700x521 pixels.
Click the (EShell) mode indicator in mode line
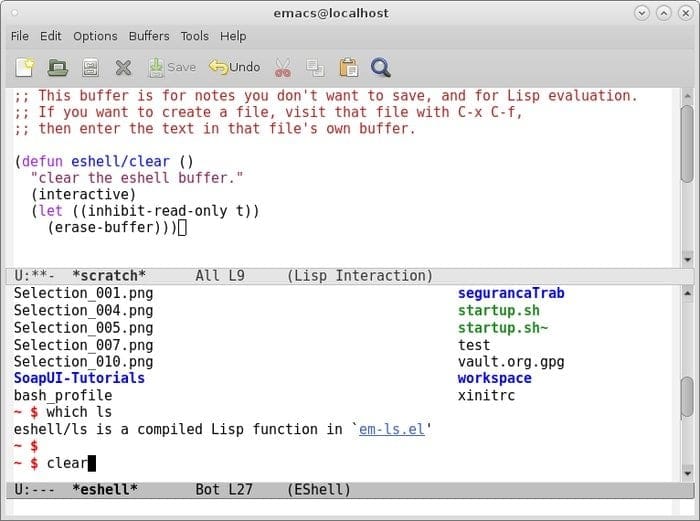(318, 489)
